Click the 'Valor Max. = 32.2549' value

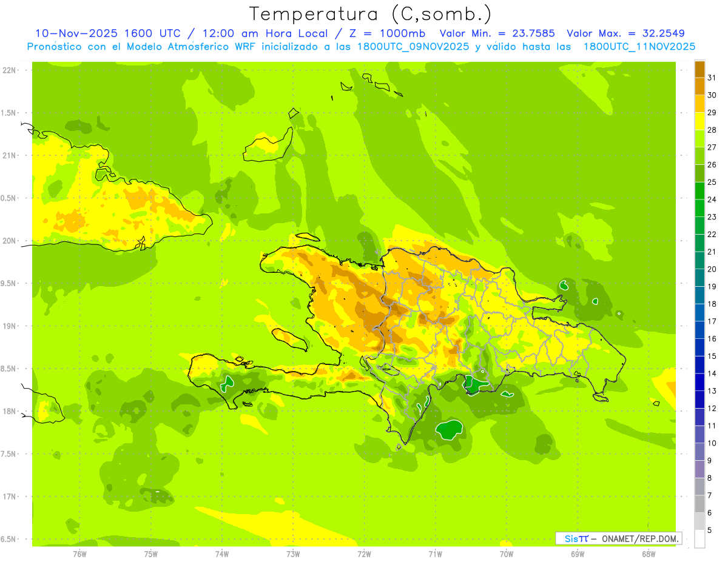625,34
